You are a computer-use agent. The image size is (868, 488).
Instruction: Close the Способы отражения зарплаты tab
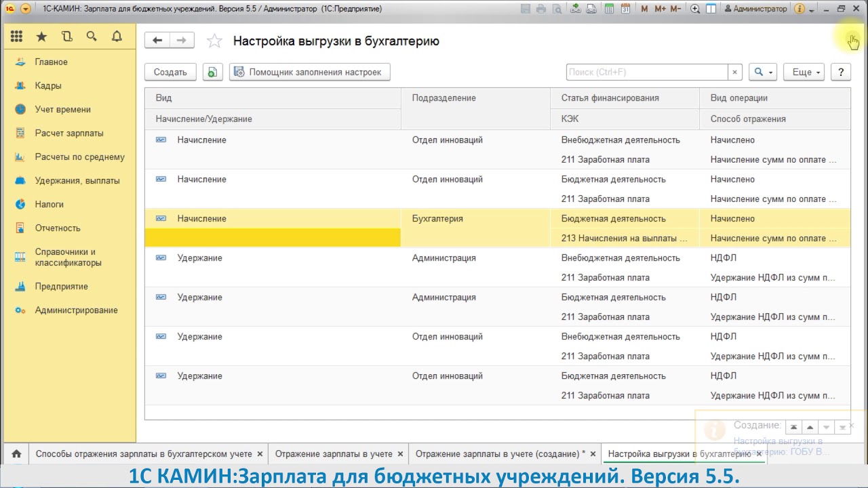click(260, 454)
